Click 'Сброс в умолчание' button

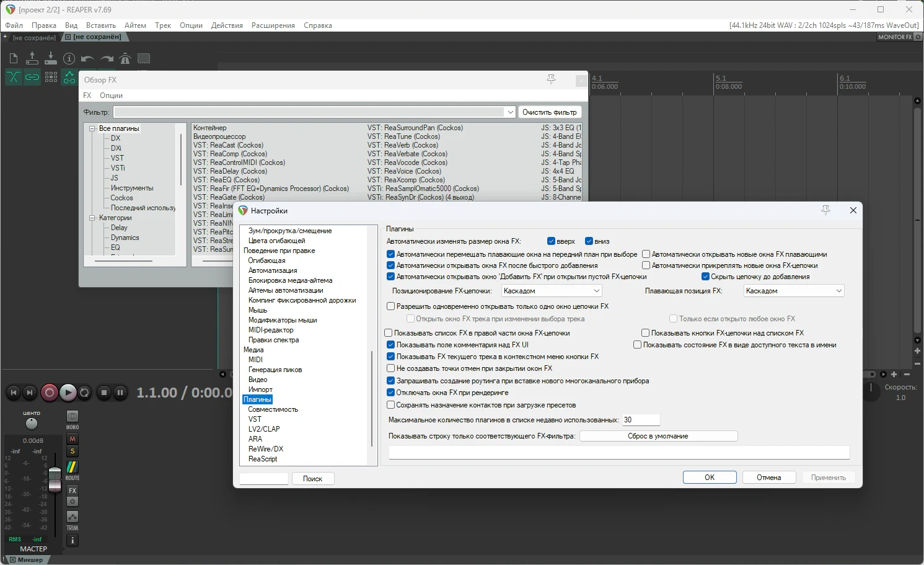658,436
